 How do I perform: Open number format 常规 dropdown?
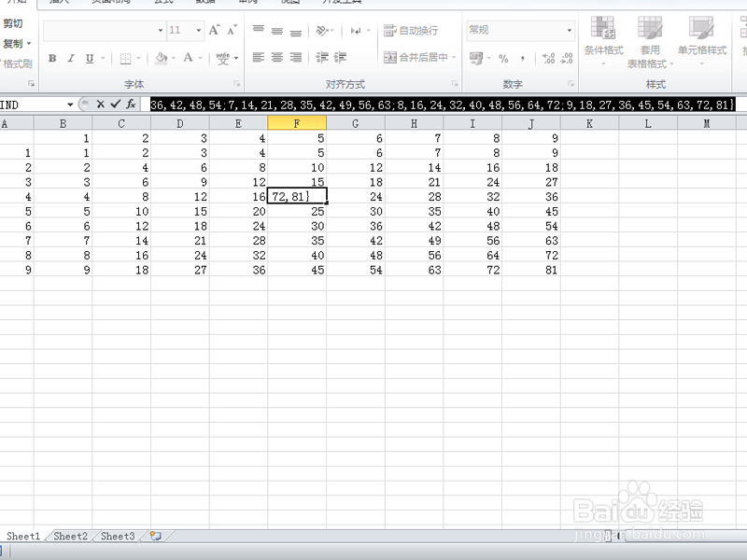pyautogui.click(x=569, y=30)
